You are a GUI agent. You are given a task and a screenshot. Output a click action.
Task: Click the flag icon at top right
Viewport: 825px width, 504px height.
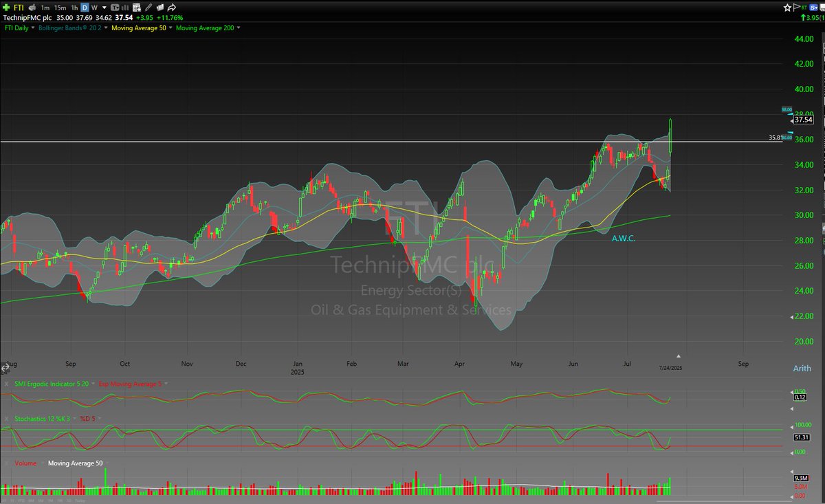(797, 8)
